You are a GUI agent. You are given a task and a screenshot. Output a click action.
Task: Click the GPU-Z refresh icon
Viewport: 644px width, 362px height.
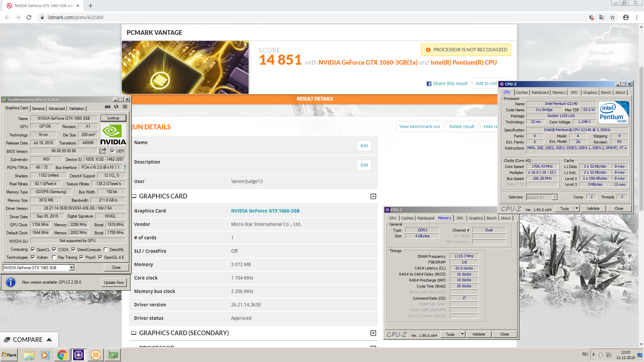tap(116, 107)
